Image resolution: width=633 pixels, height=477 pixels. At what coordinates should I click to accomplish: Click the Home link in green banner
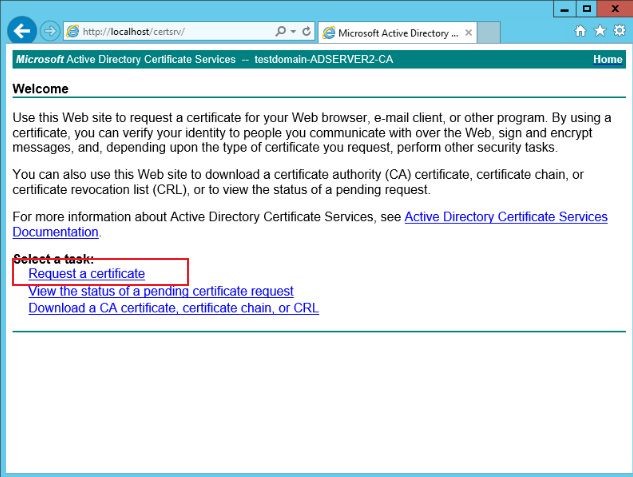coord(608,59)
